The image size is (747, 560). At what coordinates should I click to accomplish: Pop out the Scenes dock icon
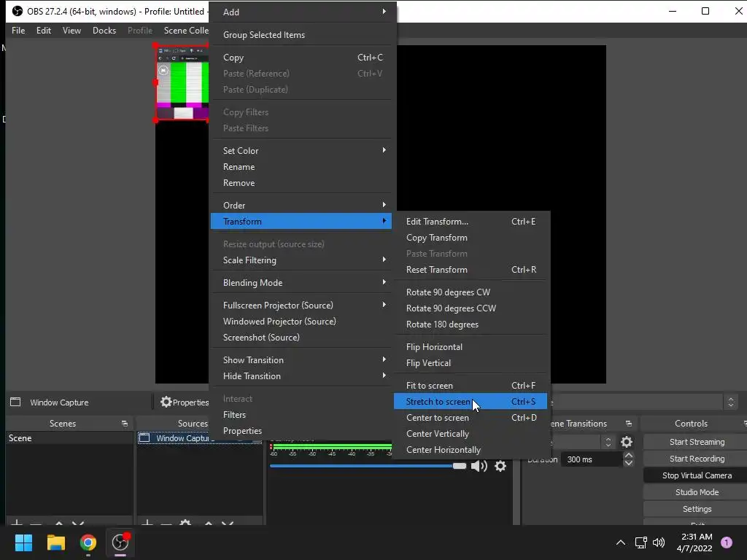pos(125,424)
